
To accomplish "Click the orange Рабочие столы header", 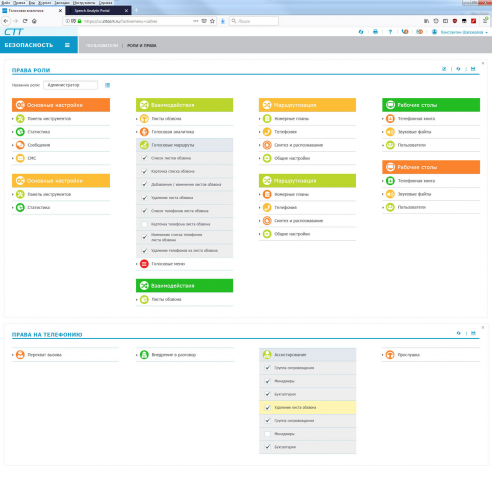I will click(x=431, y=167).
